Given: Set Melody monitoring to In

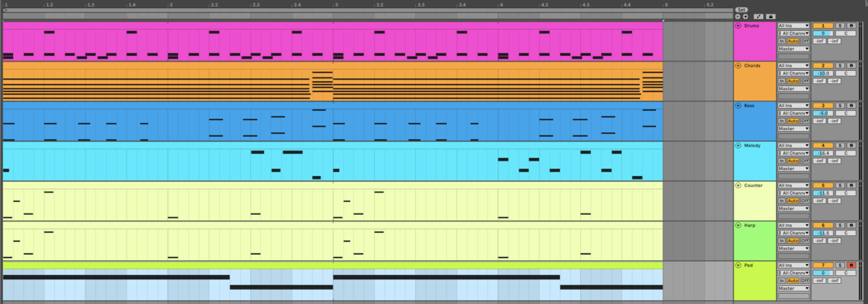Looking at the screenshot, I should point(781,161).
